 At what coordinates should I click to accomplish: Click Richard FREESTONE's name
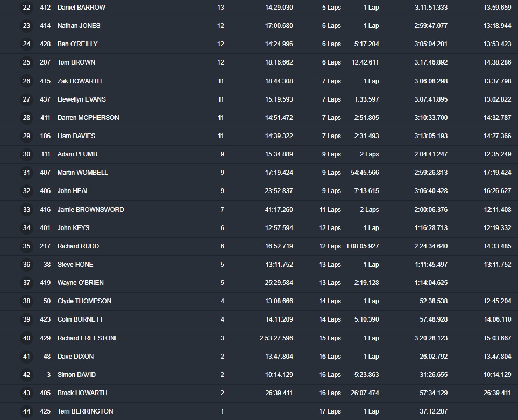88,338
